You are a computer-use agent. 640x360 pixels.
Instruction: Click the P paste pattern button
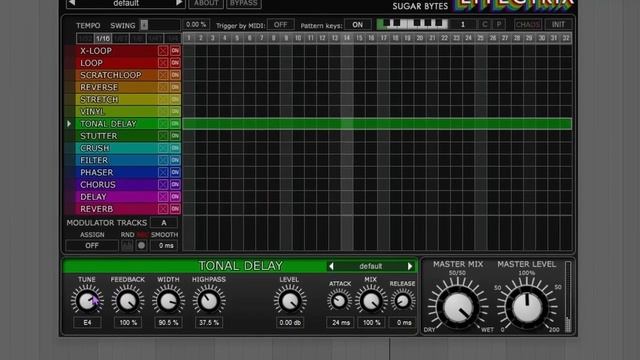coord(499,24)
